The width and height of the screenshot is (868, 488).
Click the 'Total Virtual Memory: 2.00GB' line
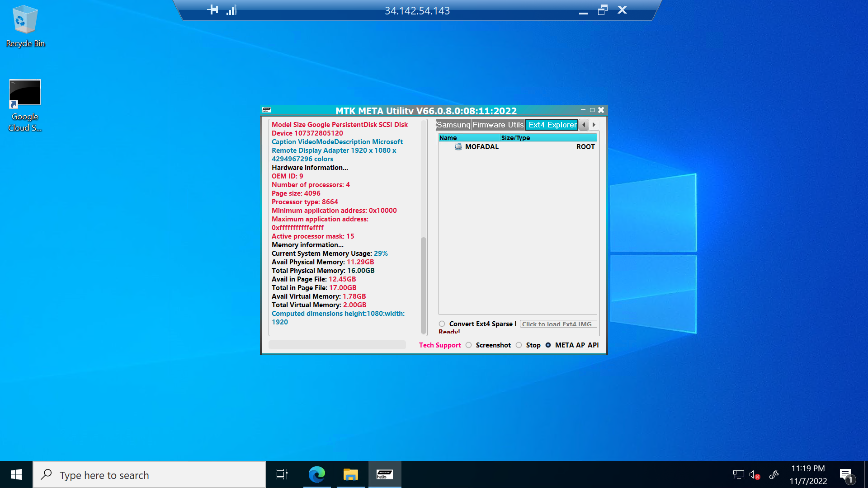pos(319,305)
